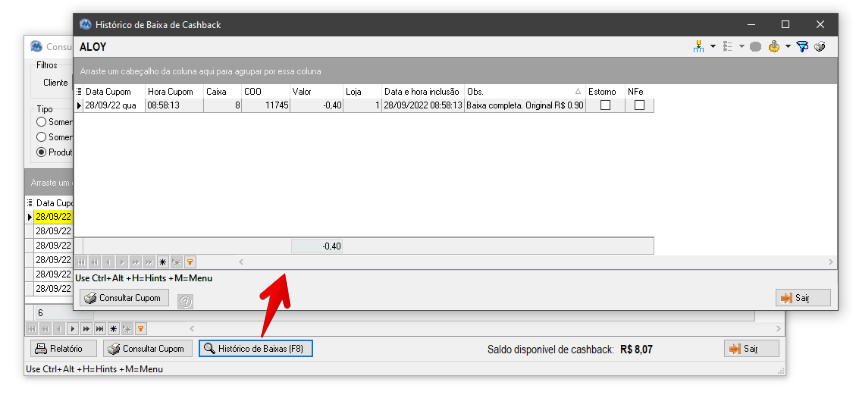Select the 28/09/22 qua date cell

114,105
